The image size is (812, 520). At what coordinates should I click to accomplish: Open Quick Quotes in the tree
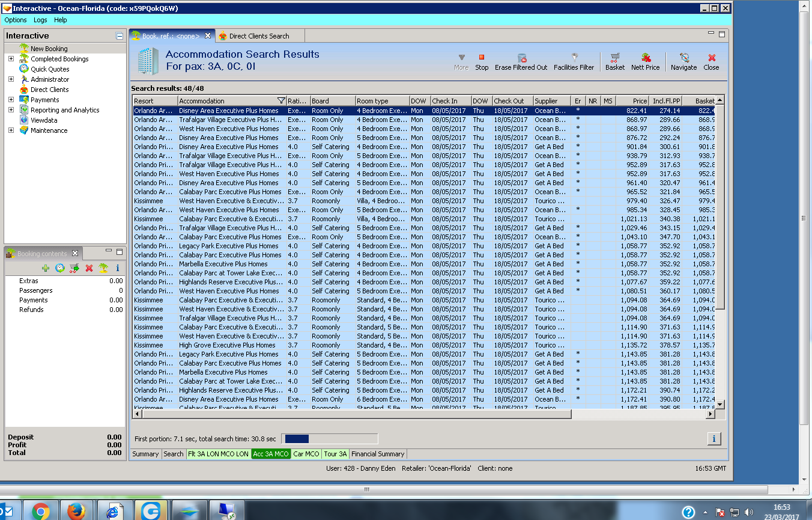click(x=50, y=69)
